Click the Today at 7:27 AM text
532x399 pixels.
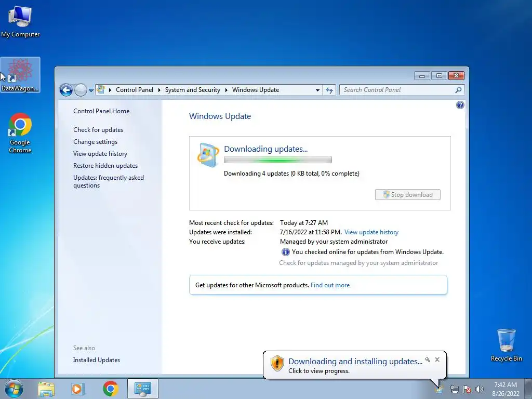click(303, 222)
